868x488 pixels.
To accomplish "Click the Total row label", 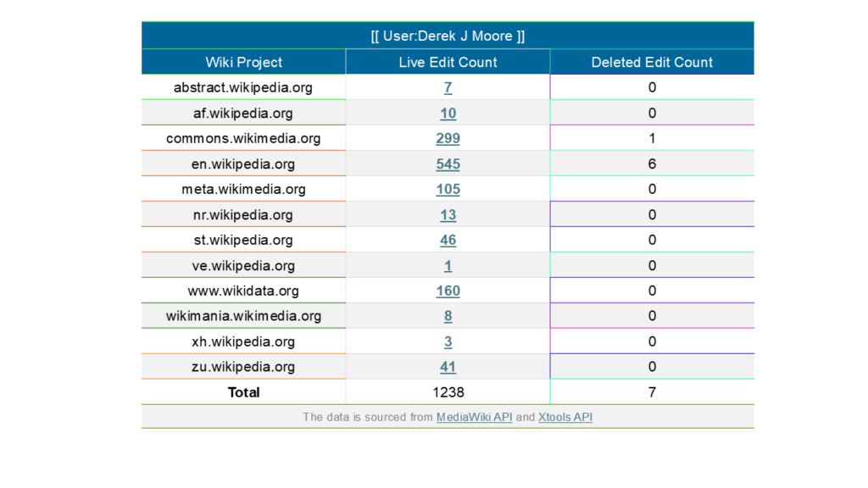I will click(243, 392).
